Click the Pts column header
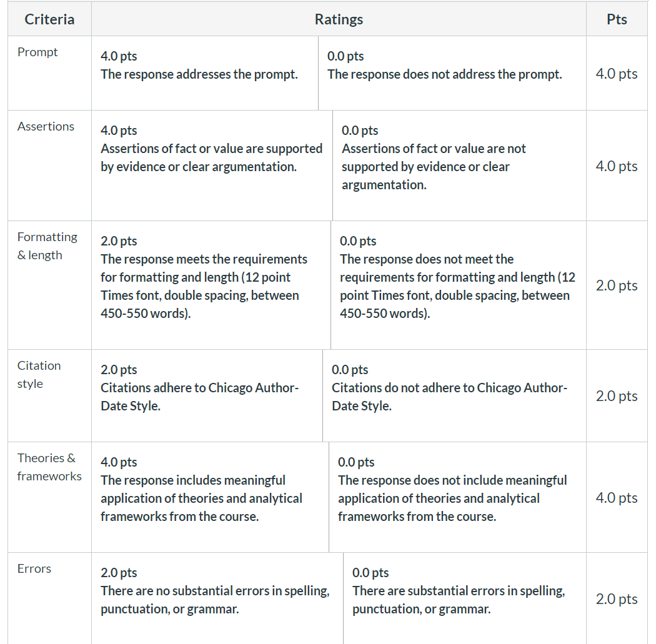The height and width of the screenshot is (644, 656). (x=617, y=19)
